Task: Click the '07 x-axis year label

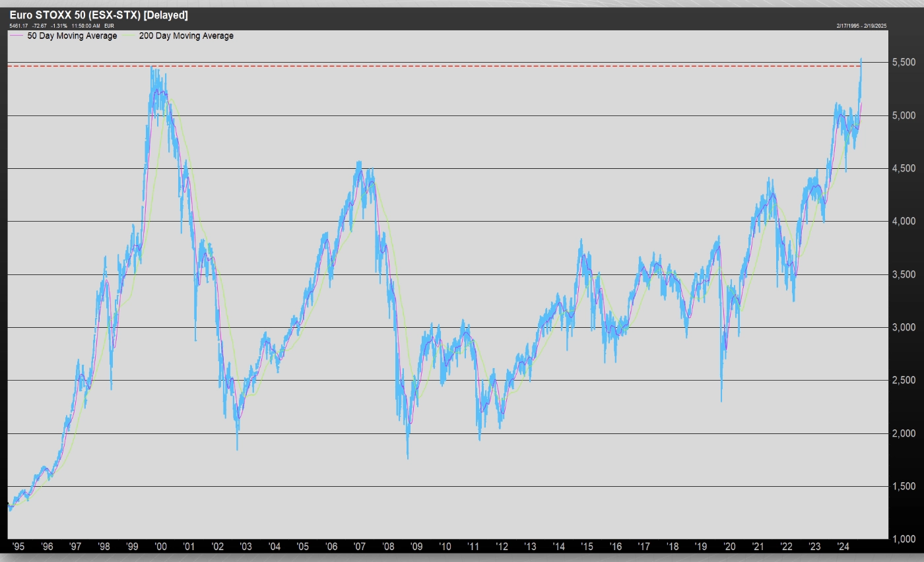Action: pyautogui.click(x=360, y=546)
